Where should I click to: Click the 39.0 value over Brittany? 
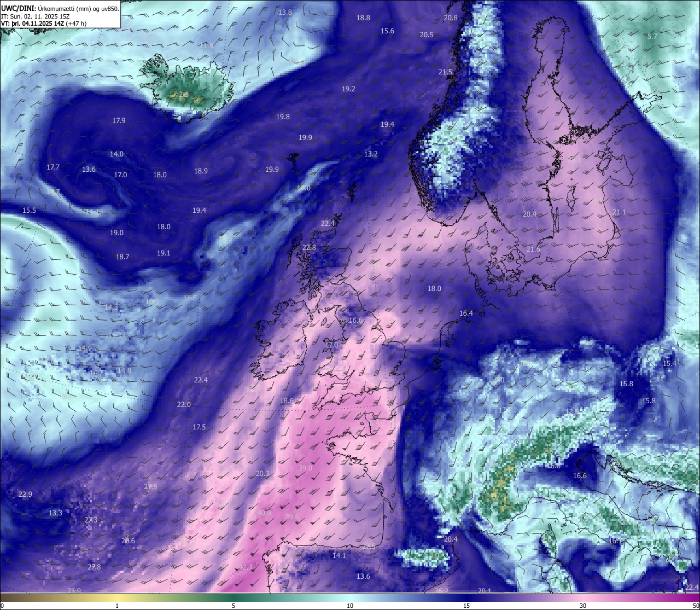click(305, 468)
